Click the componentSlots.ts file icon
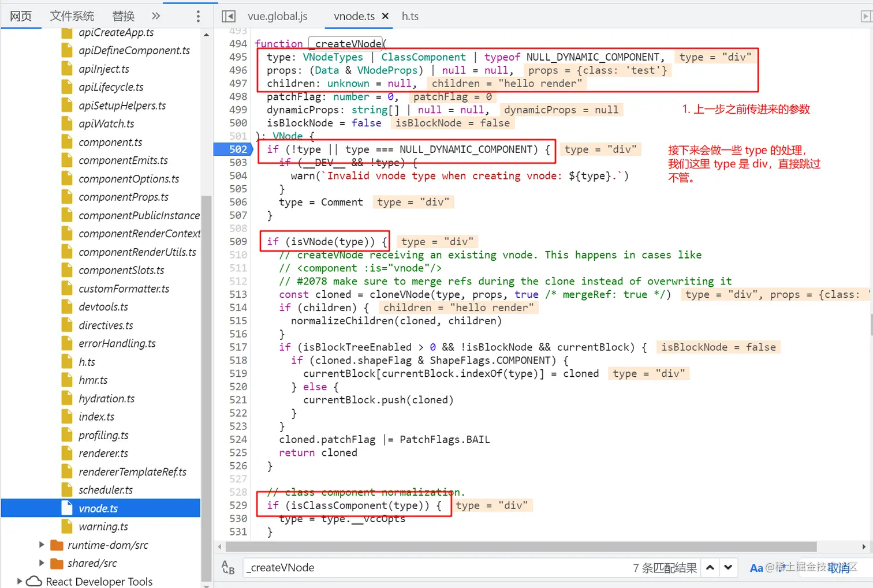Screen dimensions: 873x588 67,271
